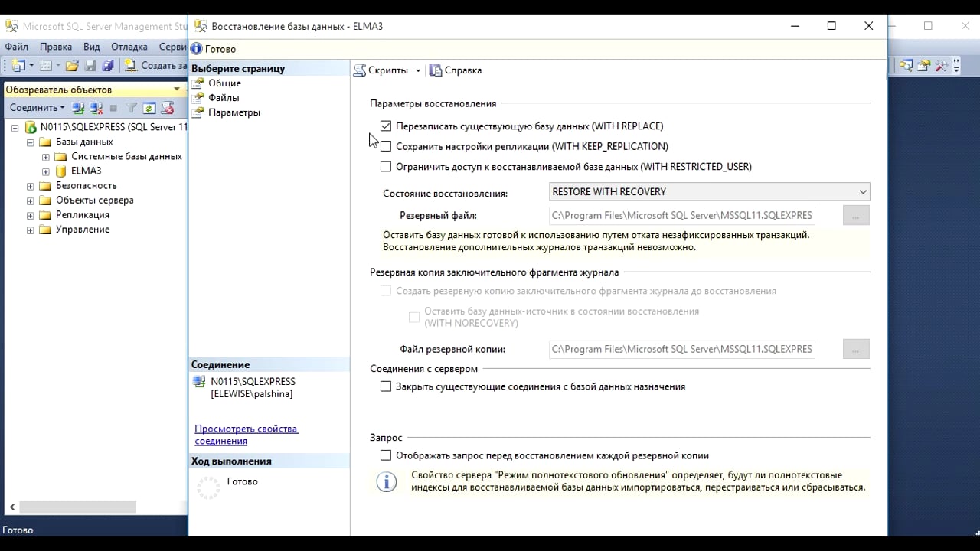The height and width of the screenshot is (551, 980).
Task: Click the Создать запрос new query icon
Action: click(x=130, y=66)
